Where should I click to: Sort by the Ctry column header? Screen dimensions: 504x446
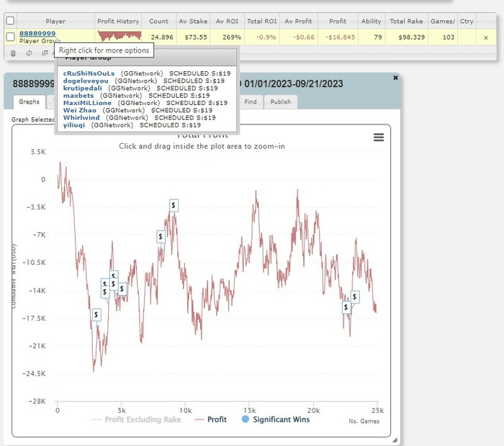point(467,21)
